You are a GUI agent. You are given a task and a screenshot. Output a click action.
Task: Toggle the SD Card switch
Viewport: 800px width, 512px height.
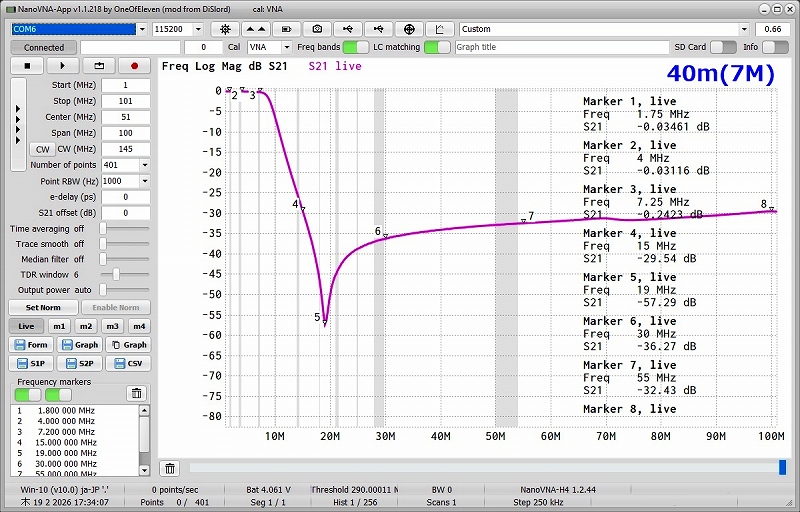[x=724, y=47]
